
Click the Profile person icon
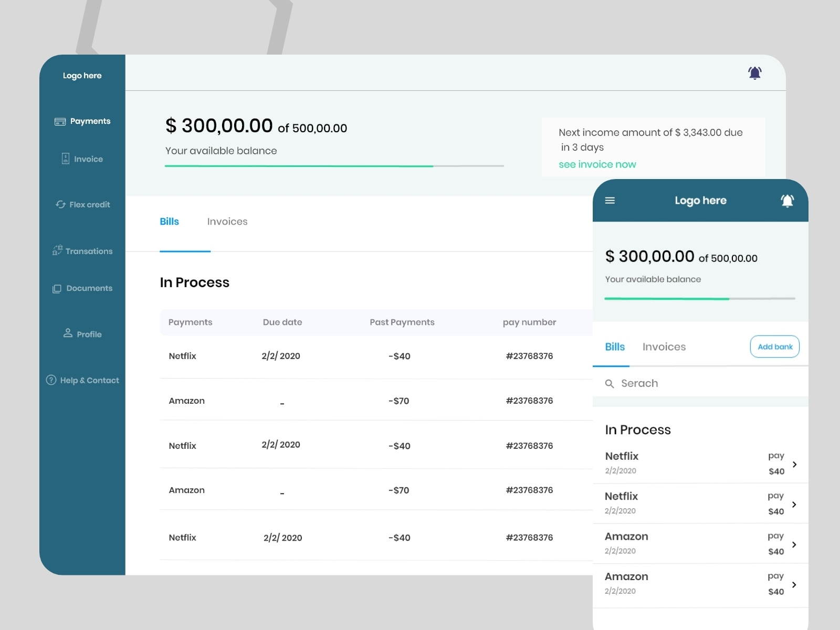(x=68, y=333)
